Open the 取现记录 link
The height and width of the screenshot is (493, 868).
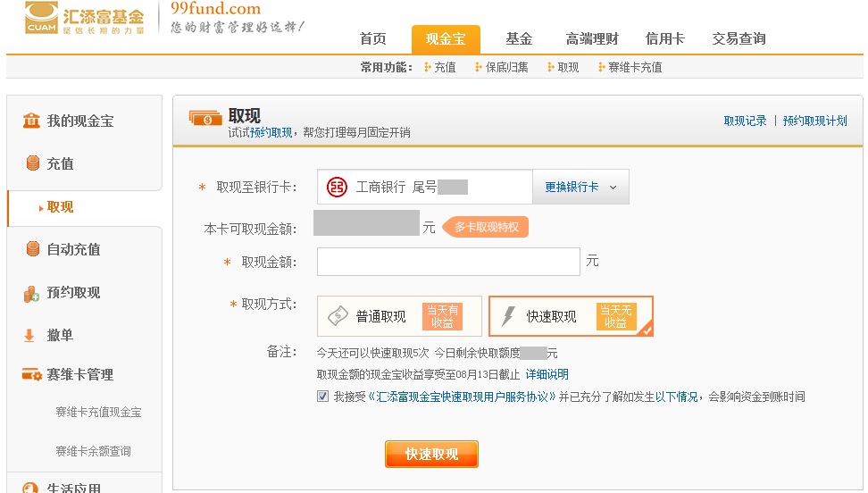coord(745,121)
